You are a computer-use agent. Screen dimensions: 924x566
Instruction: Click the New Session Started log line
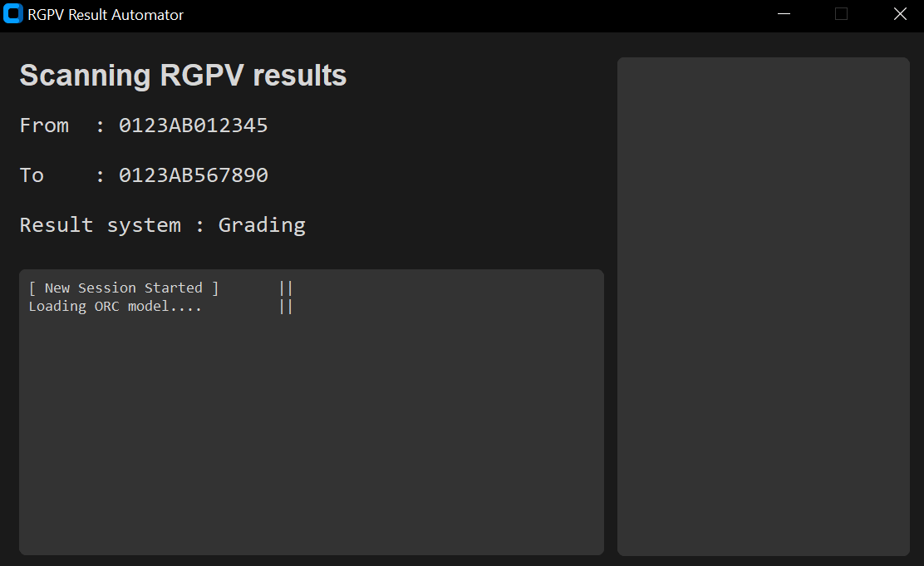point(124,288)
